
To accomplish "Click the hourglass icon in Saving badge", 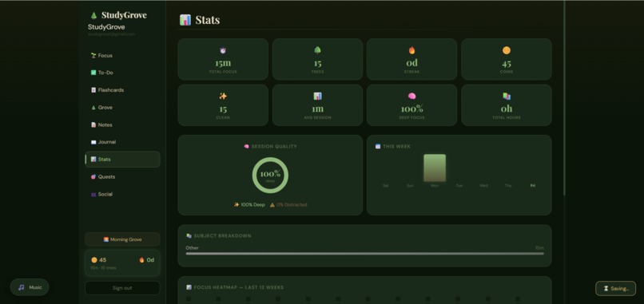I will pyautogui.click(x=606, y=289).
